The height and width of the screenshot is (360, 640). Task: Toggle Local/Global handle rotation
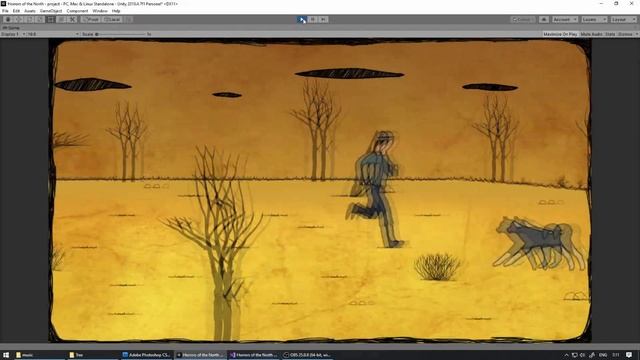(112, 19)
